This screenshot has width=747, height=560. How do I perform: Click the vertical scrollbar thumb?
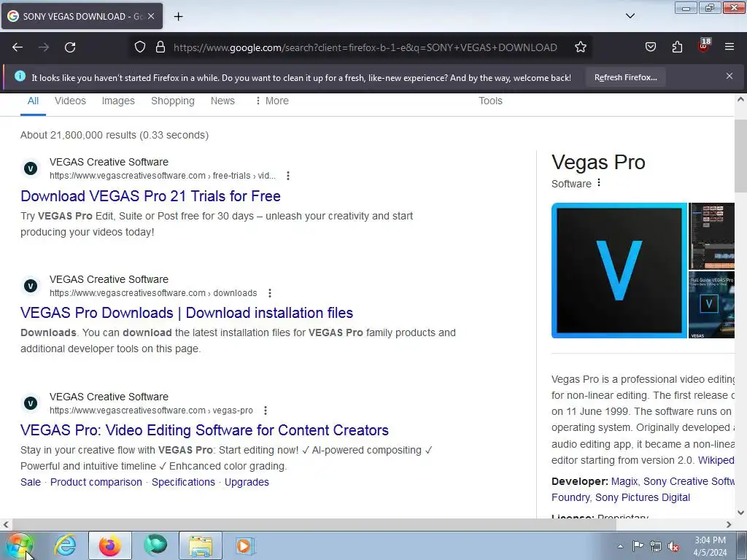741,156
